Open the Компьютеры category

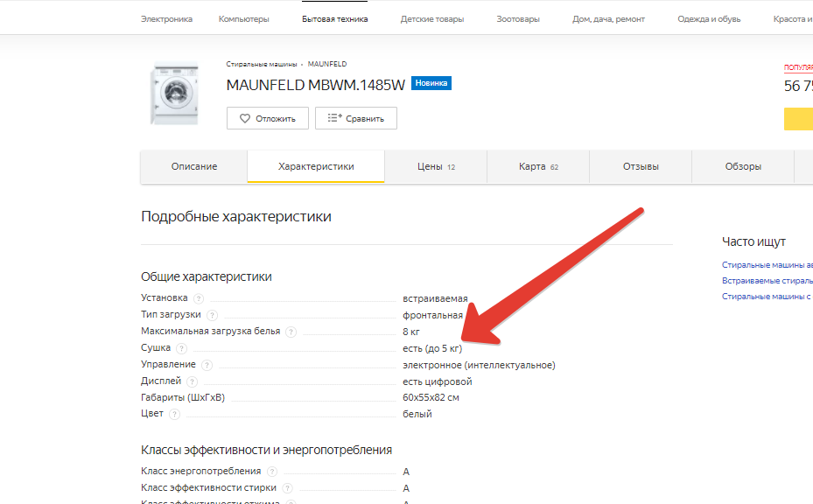(243, 19)
